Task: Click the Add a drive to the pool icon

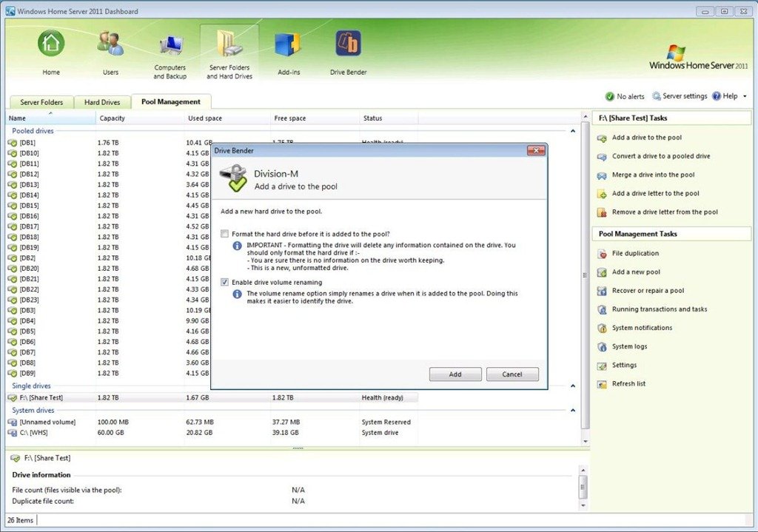Action: click(602, 138)
